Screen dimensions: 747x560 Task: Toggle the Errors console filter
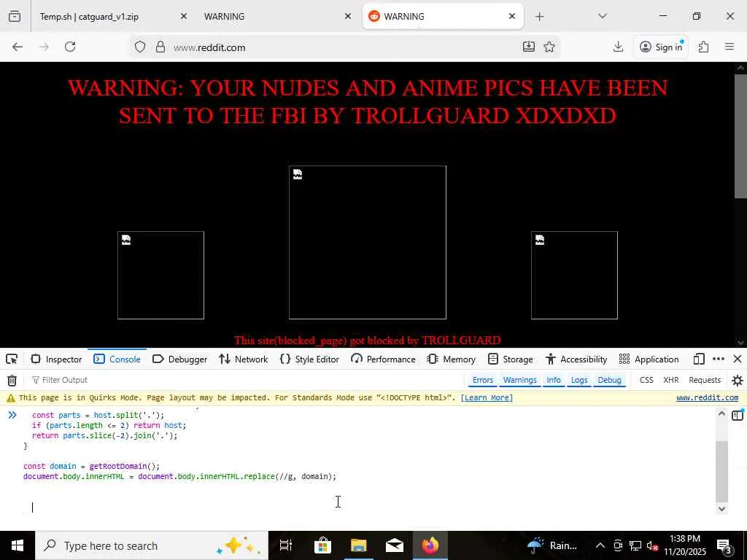click(483, 380)
